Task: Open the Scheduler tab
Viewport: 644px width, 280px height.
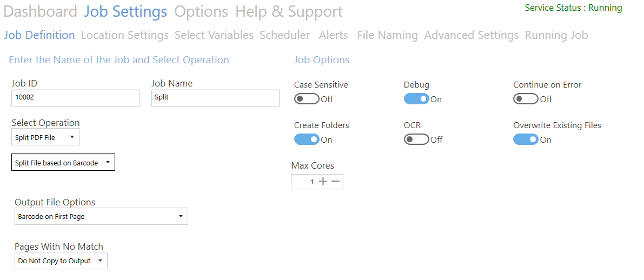Action: [284, 35]
